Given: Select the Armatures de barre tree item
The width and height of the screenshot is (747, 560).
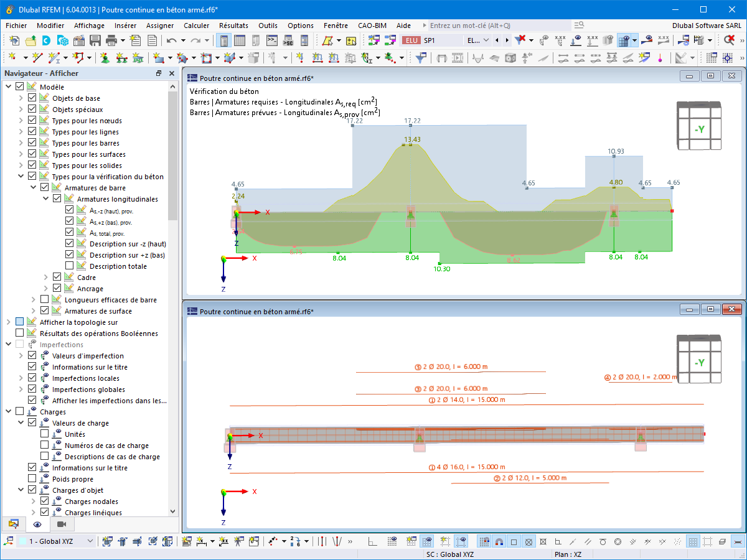Looking at the screenshot, I should click(95, 188).
